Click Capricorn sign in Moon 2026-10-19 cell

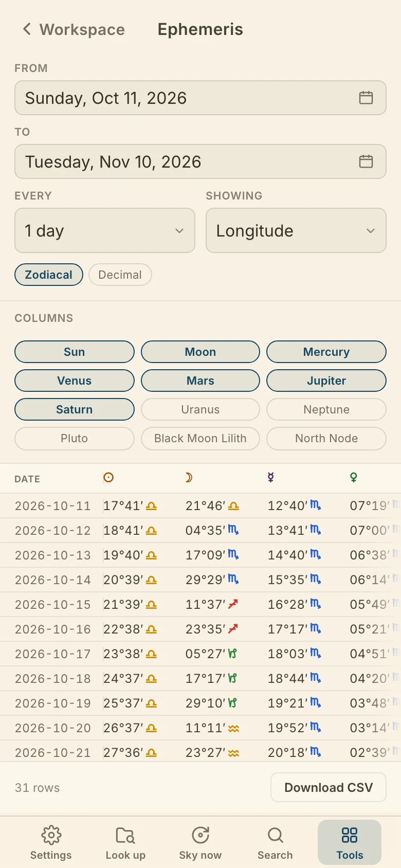coord(232,703)
